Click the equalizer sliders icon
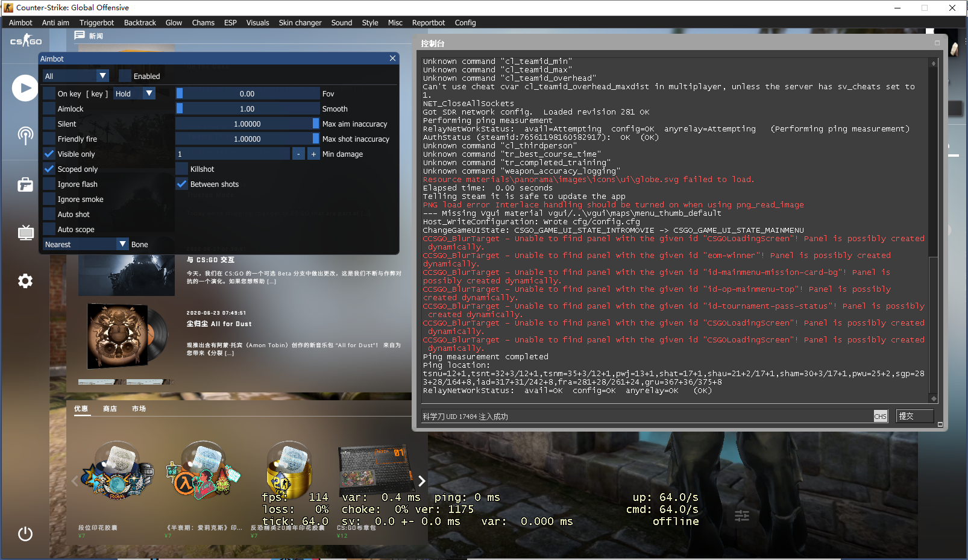This screenshot has height=560, width=968. click(x=742, y=515)
